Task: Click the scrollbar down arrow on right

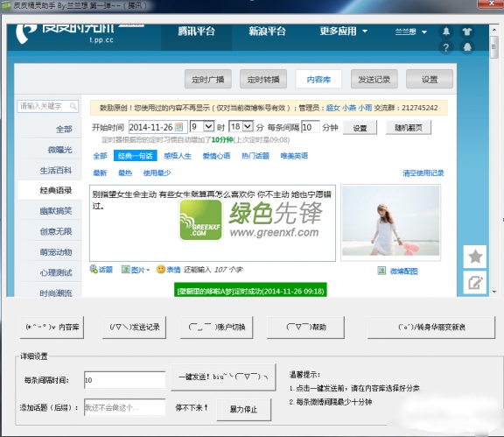Action: coord(494,292)
